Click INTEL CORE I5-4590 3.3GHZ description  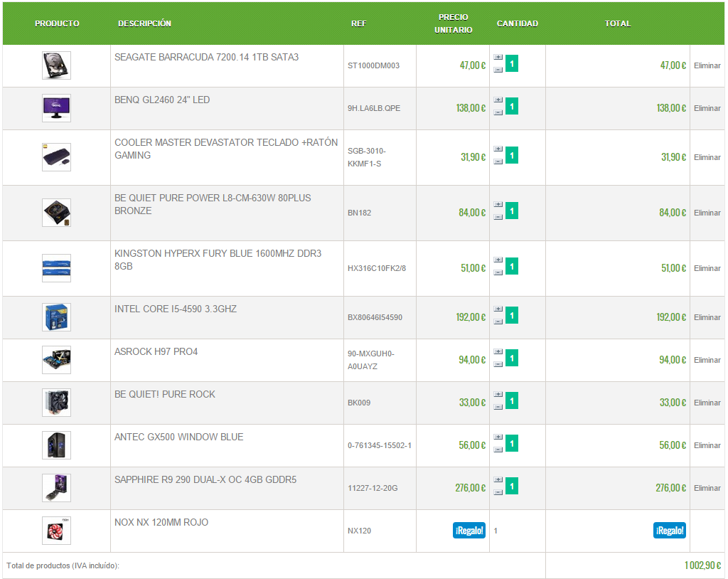pyautogui.click(x=176, y=309)
